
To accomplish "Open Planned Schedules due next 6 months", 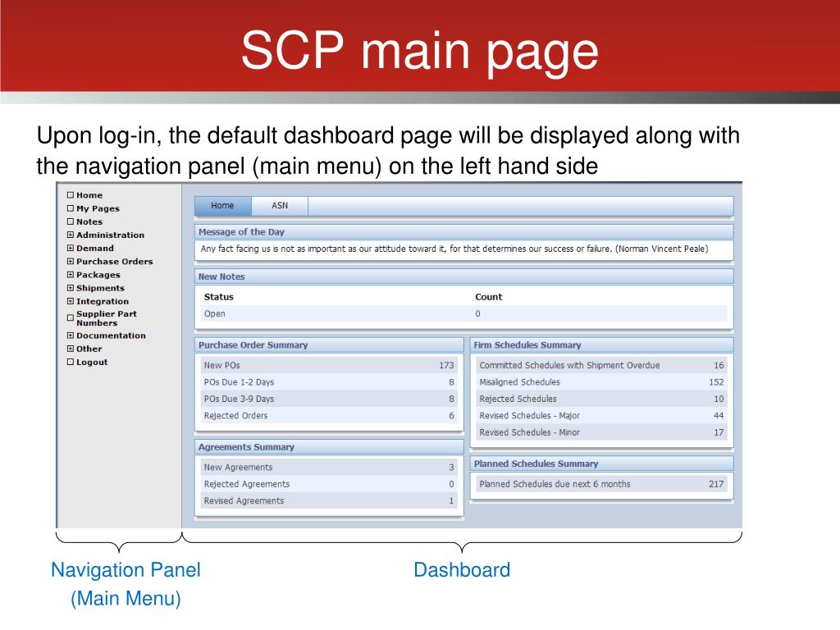I will (601, 484).
